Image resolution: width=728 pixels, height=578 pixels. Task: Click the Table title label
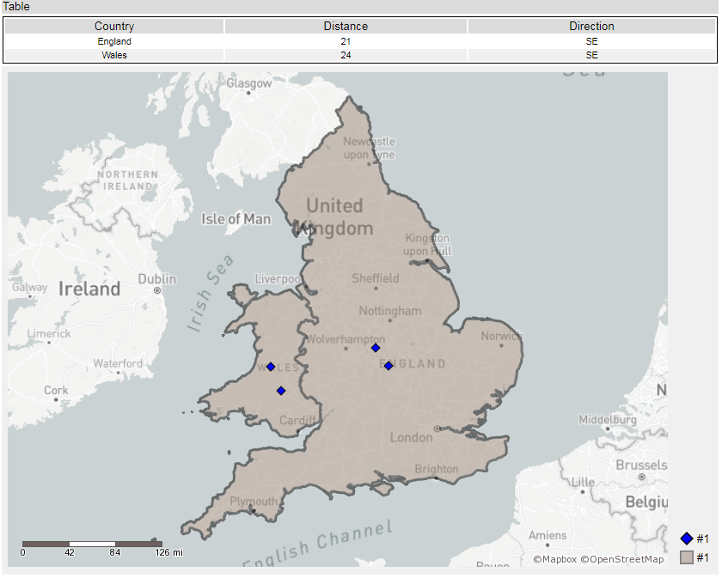[16, 7]
